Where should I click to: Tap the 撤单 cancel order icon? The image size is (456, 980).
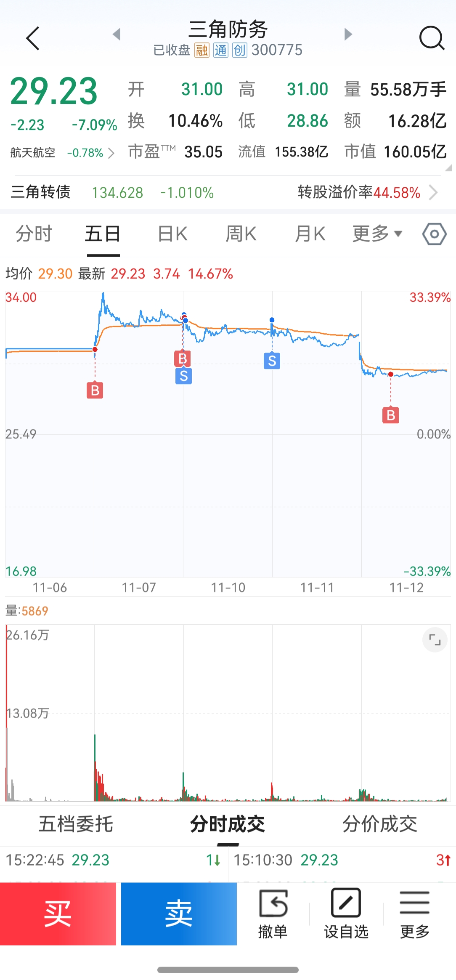click(273, 914)
